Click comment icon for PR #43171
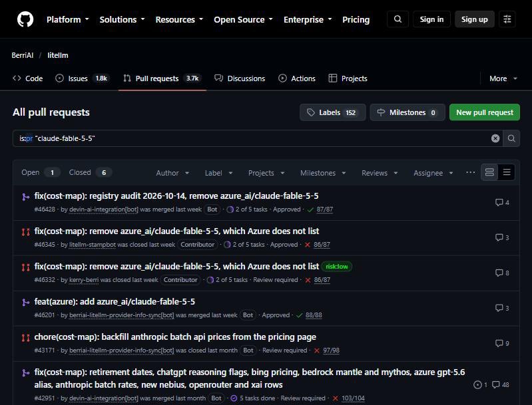Viewport: 532px width, 405px height. 499,343
